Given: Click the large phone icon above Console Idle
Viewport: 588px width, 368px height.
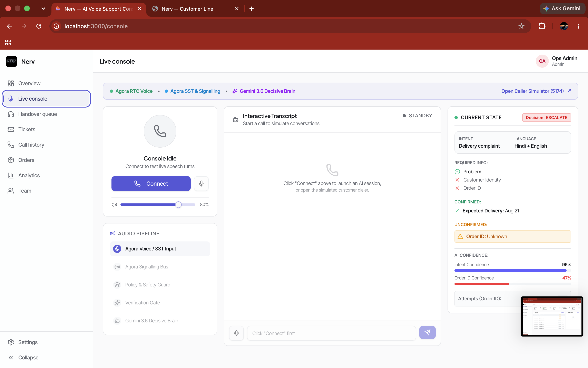Looking at the screenshot, I should pos(160,131).
